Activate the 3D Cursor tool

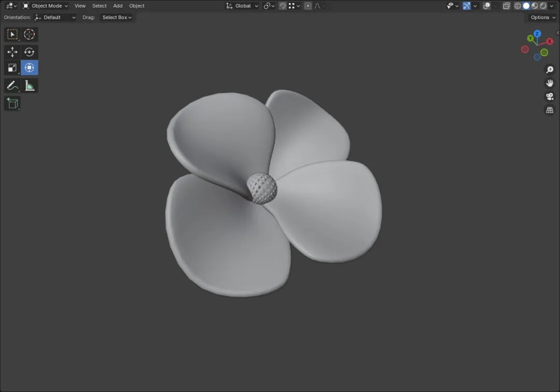click(29, 34)
